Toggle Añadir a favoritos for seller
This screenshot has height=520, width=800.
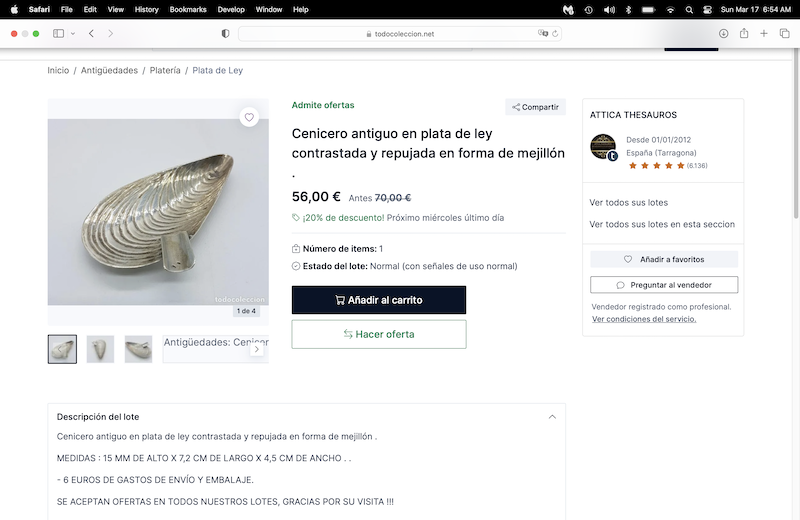click(664, 259)
